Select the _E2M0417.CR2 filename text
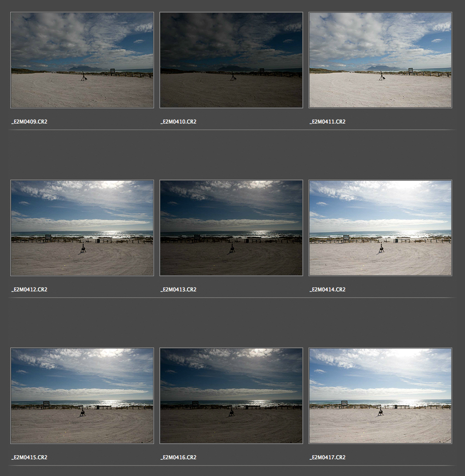This screenshot has width=465, height=476. click(328, 457)
